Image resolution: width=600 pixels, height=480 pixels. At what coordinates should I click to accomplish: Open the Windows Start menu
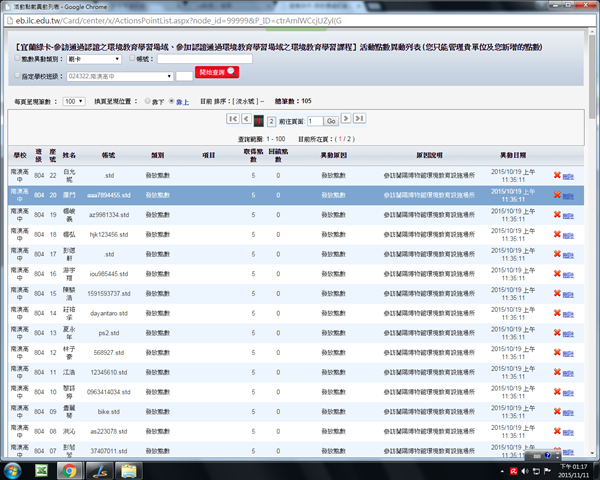coord(12,470)
